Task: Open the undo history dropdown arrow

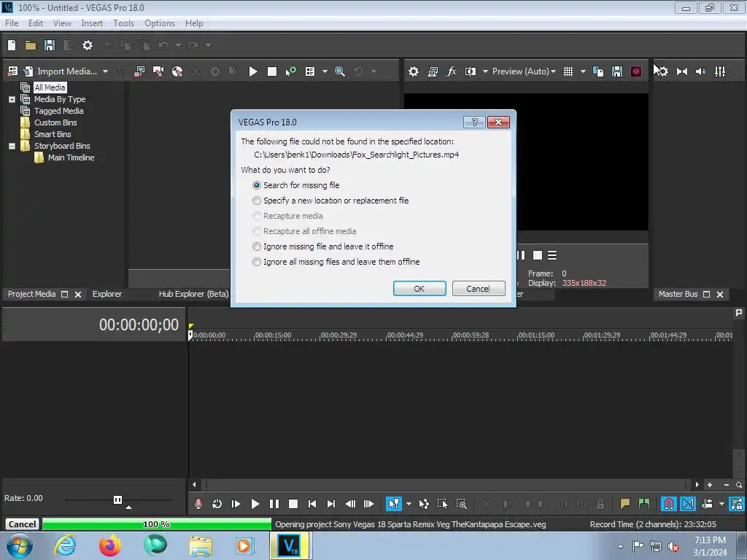Action: pos(178,45)
